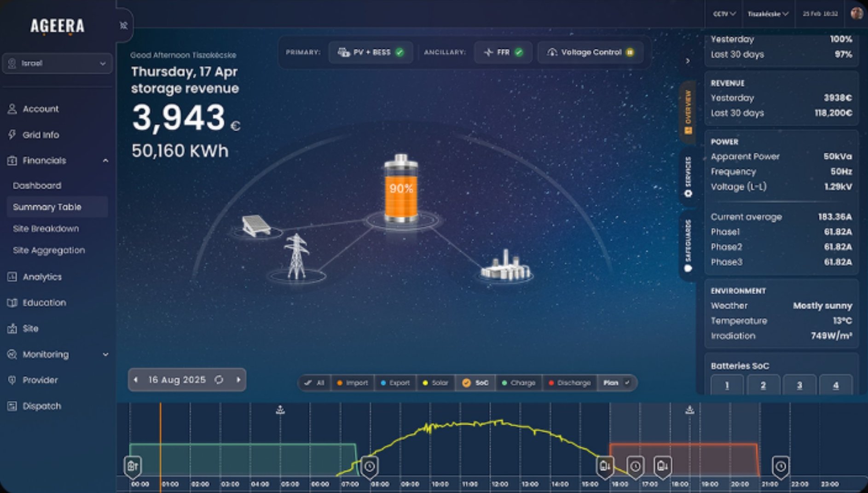Image resolution: width=868 pixels, height=493 pixels.
Task: Open the Tiszakécske site selector dropdown
Action: coord(768,14)
